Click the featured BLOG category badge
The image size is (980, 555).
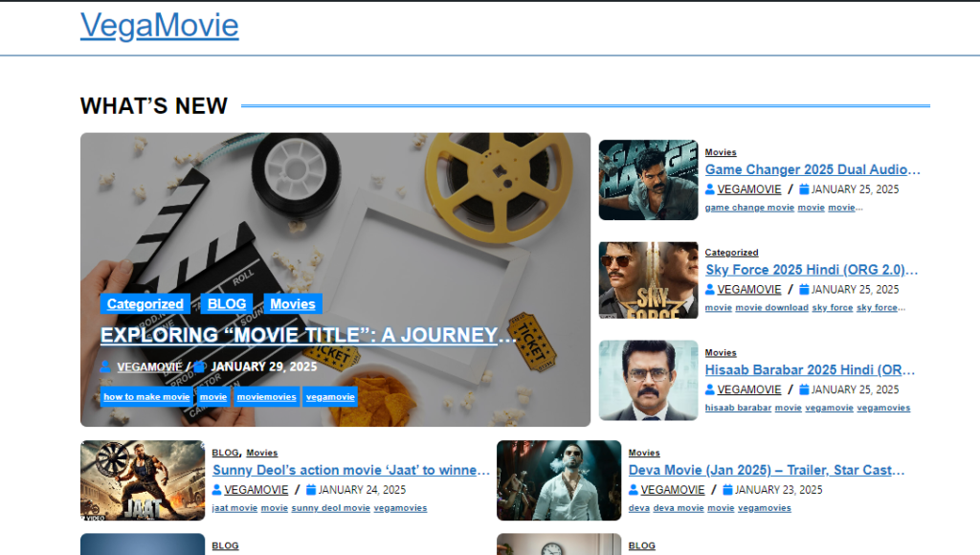226,303
